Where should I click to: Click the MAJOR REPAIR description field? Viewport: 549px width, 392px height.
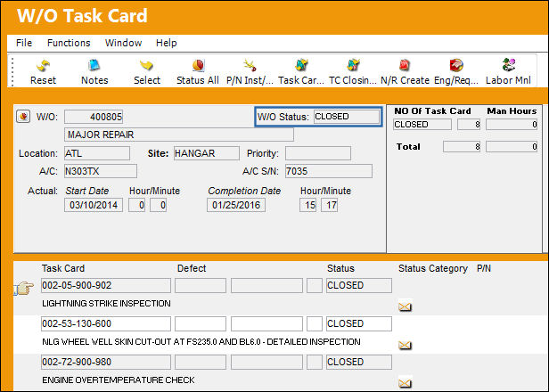[179, 135]
